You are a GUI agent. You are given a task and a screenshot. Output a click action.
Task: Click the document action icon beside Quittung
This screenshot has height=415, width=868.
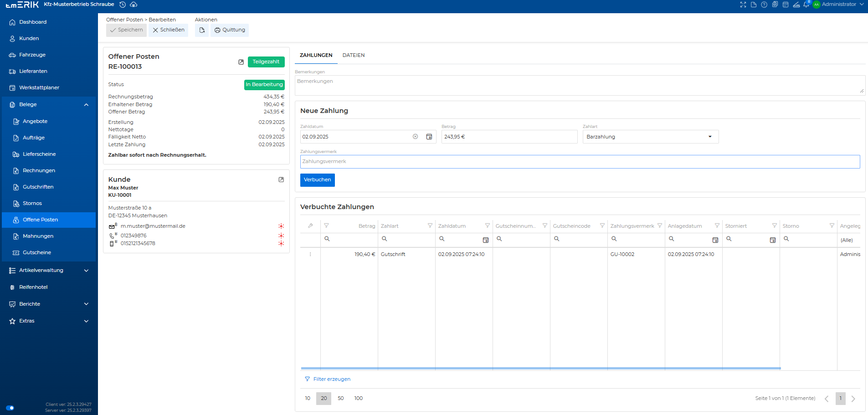coord(202,30)
